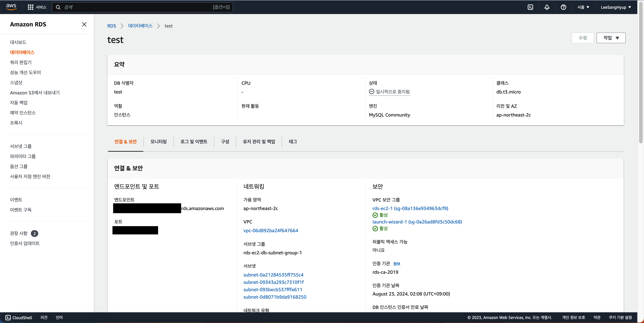Open Amazon S3에서 내보내기 sidebar item

[35, 93]
